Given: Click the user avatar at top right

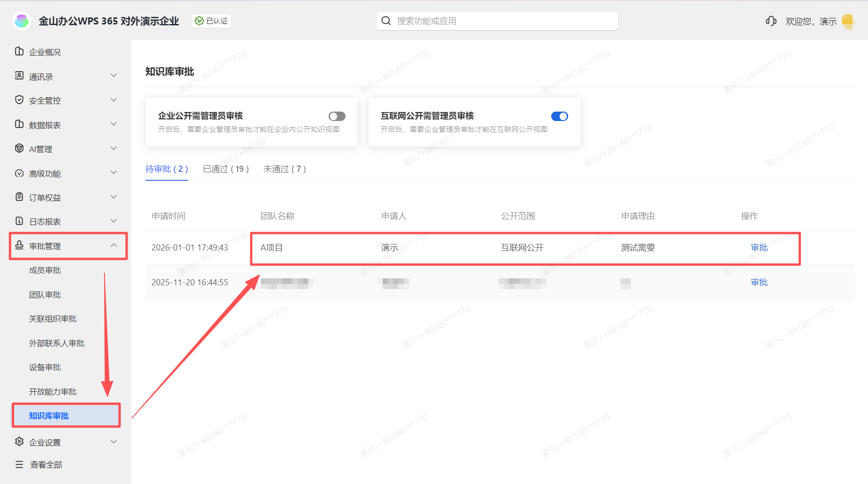Looking at the screenshot, I should (x=848, y=21).
